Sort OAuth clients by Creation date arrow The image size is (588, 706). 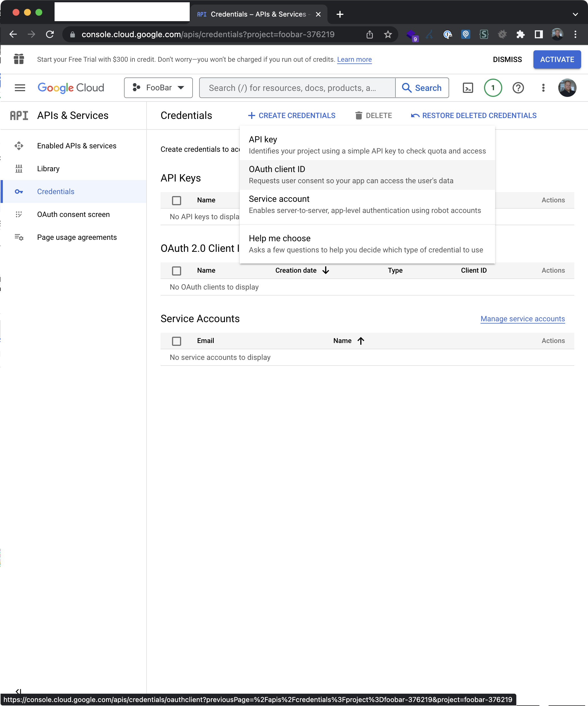(326, 270)
